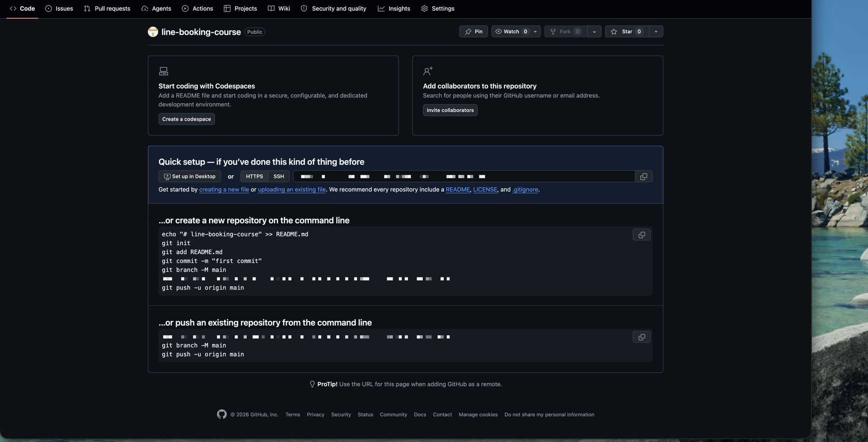The image size is (868, 442).
Task: Click the Codespaces computer icon
Action: pyautogui.click(x=163, y=71)
